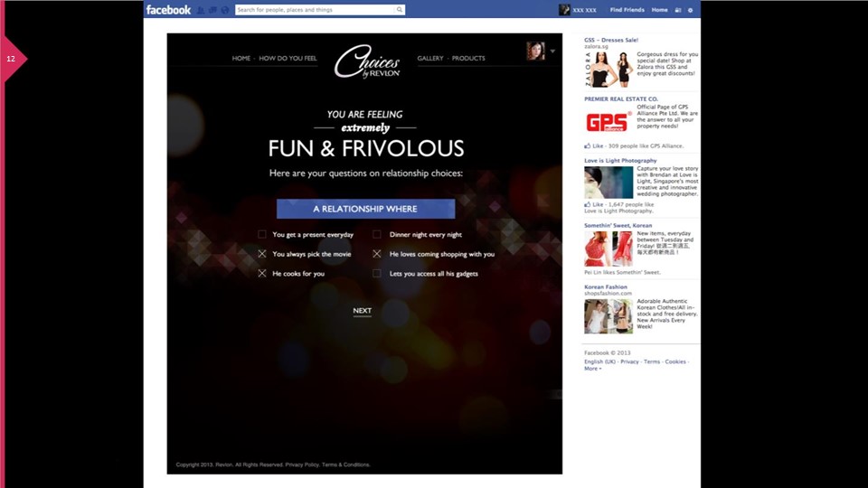This screenshot has width=868, height=488.
Task: Click the Like thumb icon for GPS Alliance
Action: (588, 146)
